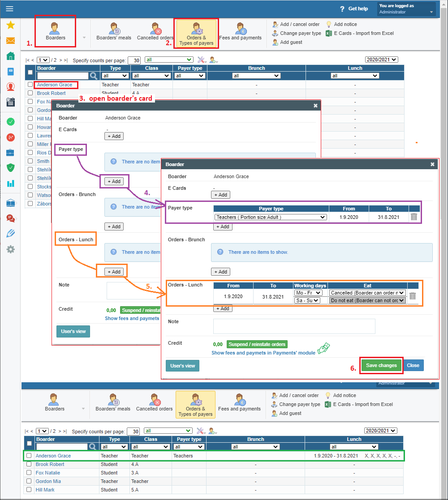This screenshot has height=500, width=448.
Task: Click Get help in the header
Action: 354,9
